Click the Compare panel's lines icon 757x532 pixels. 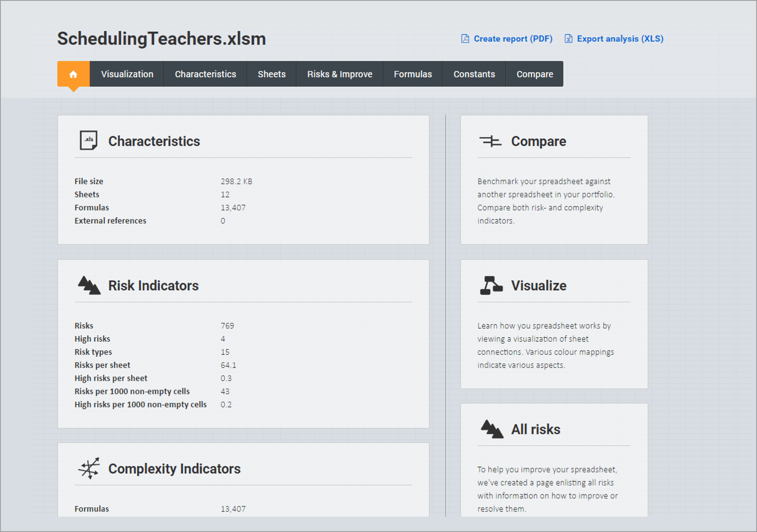490,141
